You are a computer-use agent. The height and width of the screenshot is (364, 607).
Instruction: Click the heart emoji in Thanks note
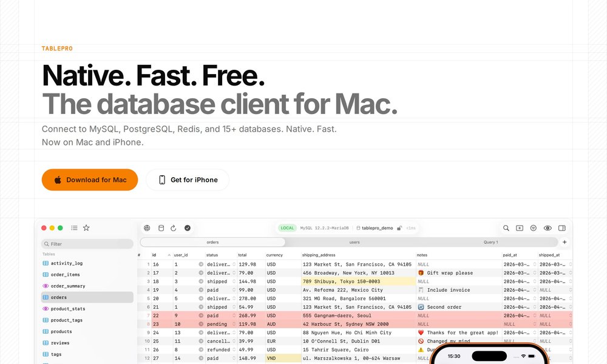click(x=421, y=332)
